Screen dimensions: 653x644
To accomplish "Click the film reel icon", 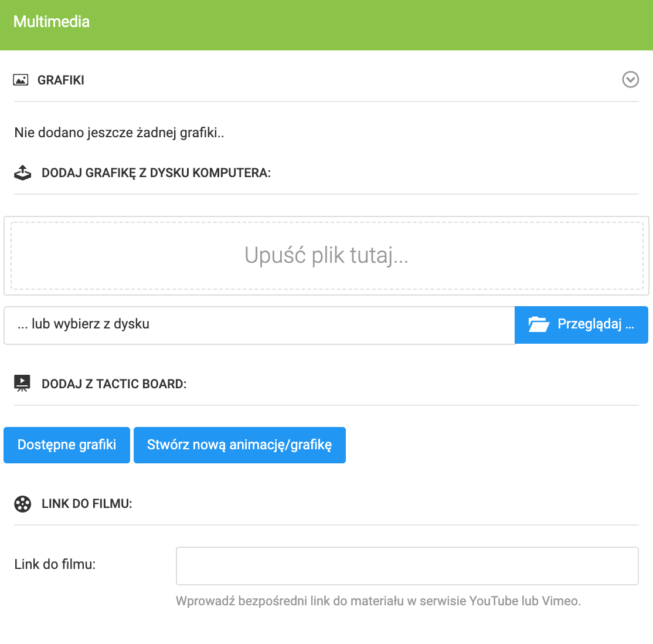I will [x=22, y=504].
